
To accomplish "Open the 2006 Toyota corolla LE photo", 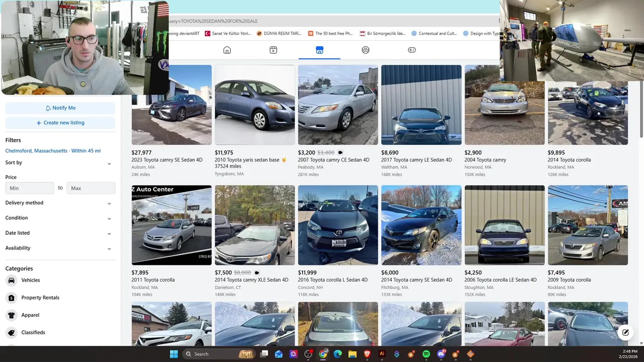I will pos(505,225).
